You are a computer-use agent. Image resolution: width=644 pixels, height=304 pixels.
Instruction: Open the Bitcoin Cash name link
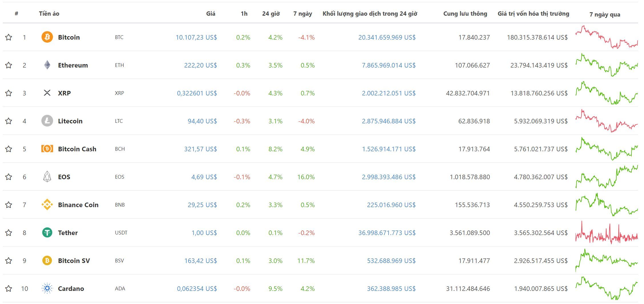pyautogui.click(x=77, y=149)
